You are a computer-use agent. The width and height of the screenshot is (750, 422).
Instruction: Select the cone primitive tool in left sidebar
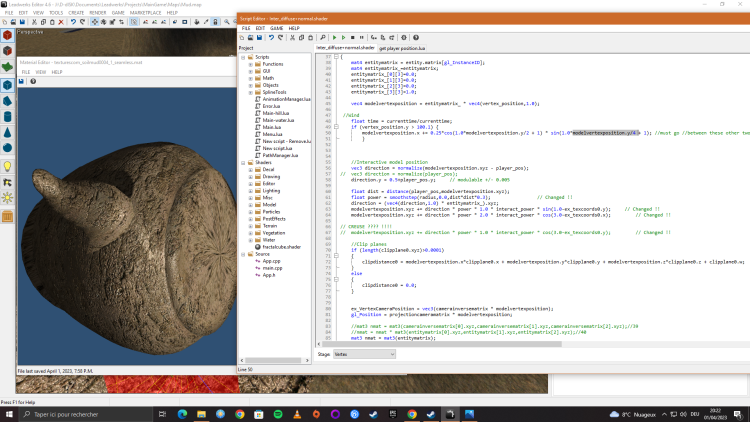click(x=7, y=133)
